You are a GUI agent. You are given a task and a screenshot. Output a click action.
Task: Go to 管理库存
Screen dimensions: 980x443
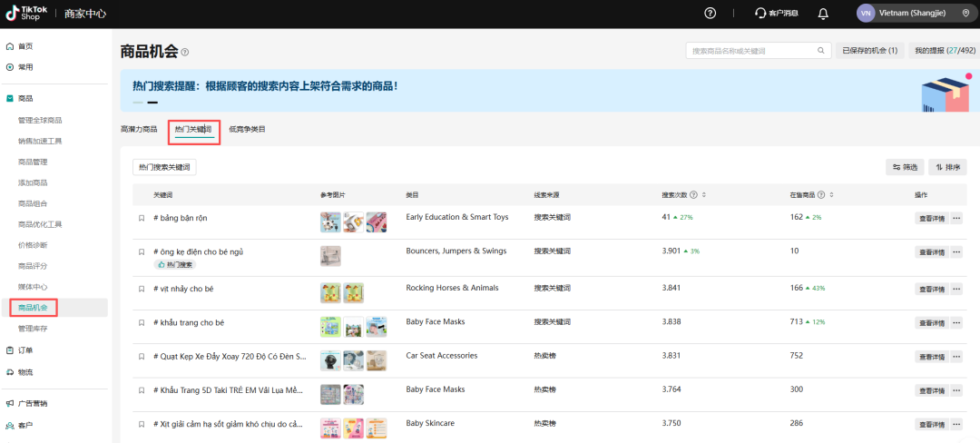click(34, 328)
